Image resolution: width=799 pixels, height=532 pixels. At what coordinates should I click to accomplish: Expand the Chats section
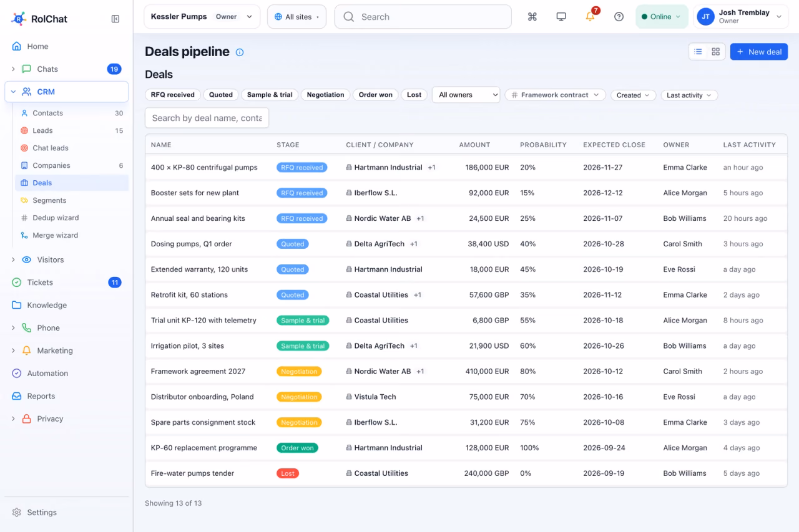[14, 69]
